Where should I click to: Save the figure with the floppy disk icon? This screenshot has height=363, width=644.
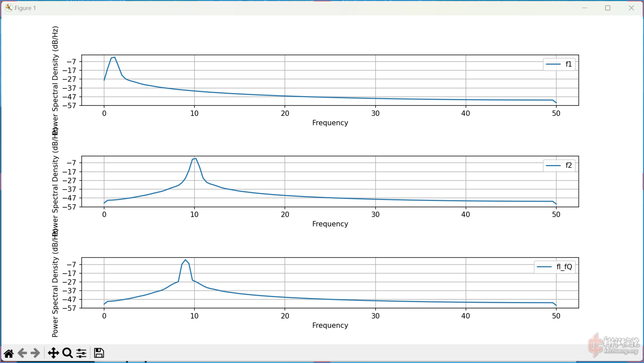[99, 353]
